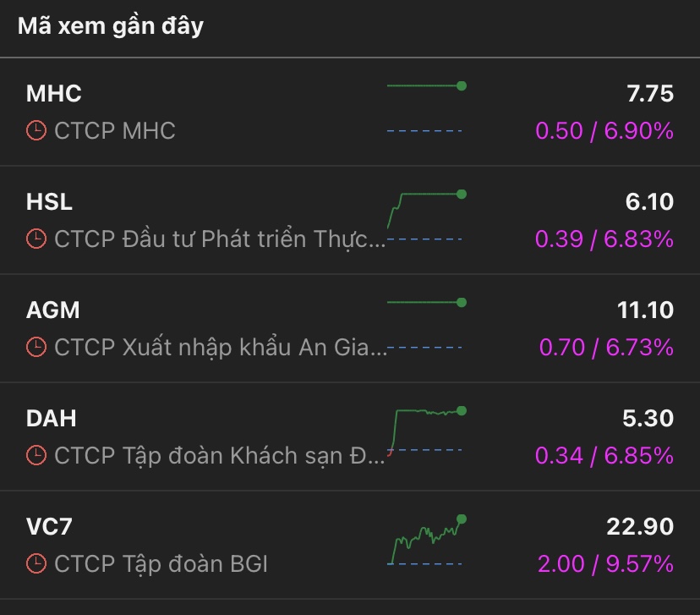Open the MHC sparkline chart
The image size is (700, 615).
[425, 107]
